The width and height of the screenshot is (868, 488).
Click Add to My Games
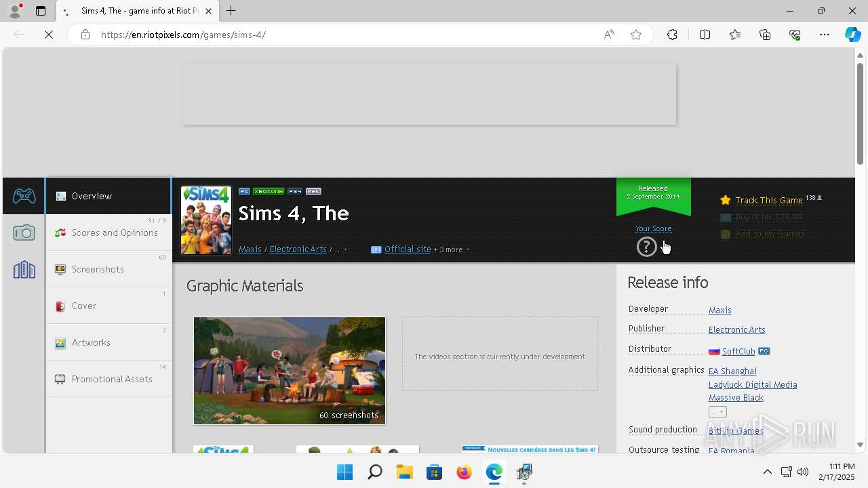(770, 233)
